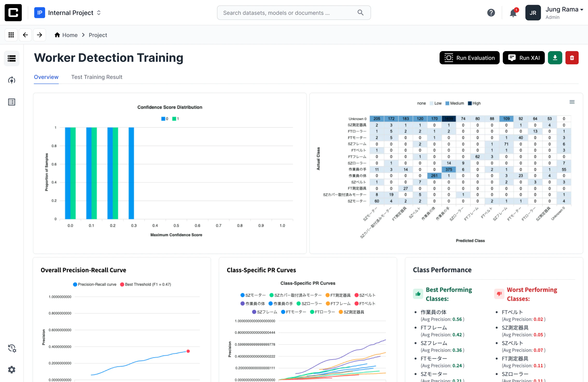Click the 375 cell in confusion matrix
This screenshot has width=588, height=382.
click(x=449, y=169)
